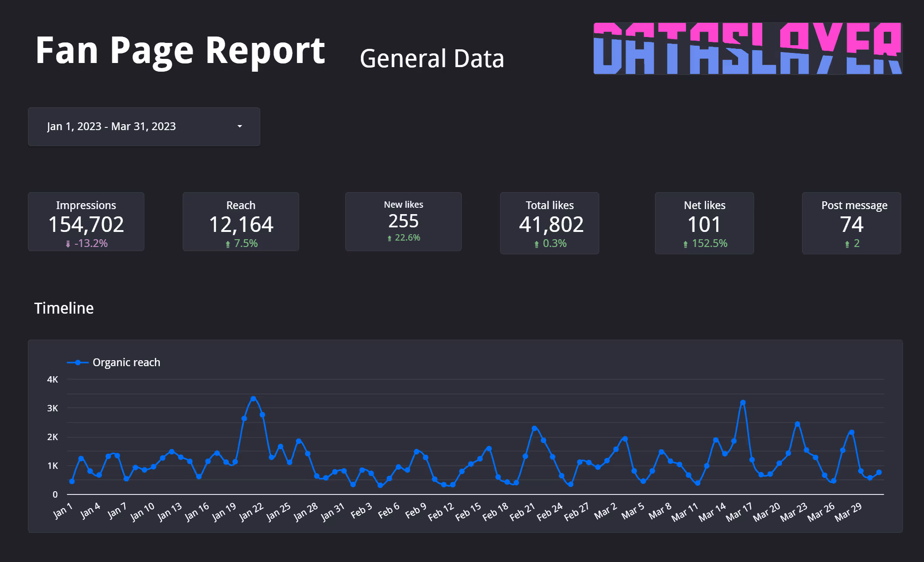This screenshot has width=924, height=562.
Task: Click the Net likes scorecard 101
Action: tap(704, 224)
